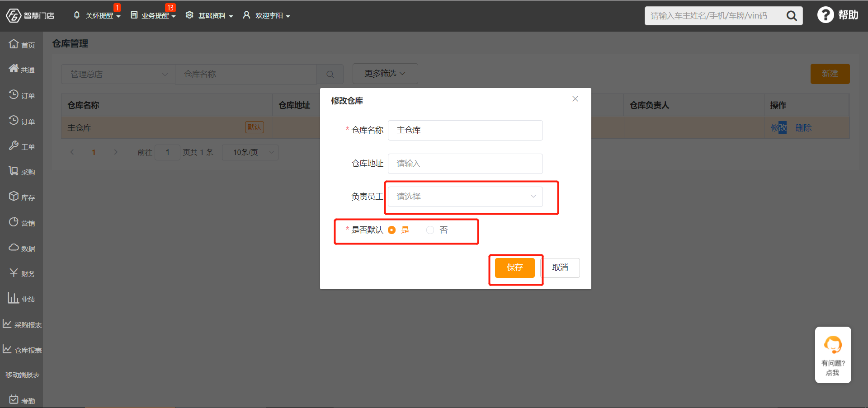The height and width of the screenshot is (408, 868).
Task: Open 财务 yen item in sidebar
Action: pos(22,273)
